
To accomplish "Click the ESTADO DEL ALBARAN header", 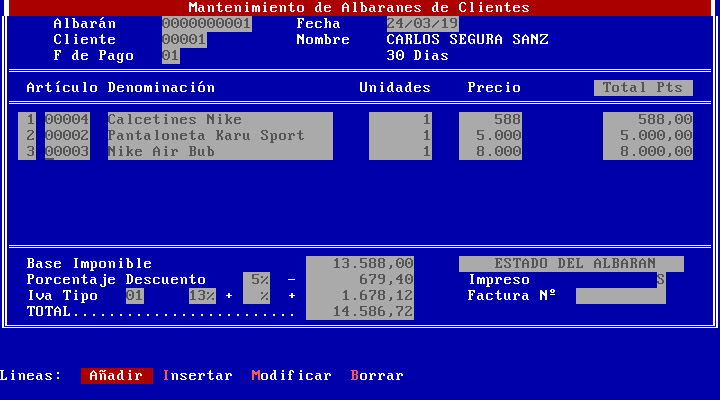I will (x=572, y=264).
